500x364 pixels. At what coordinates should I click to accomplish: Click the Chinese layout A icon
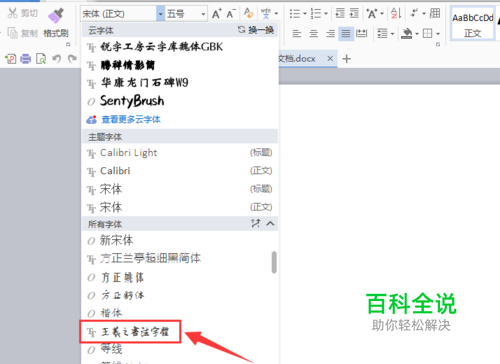click(371, 14)
